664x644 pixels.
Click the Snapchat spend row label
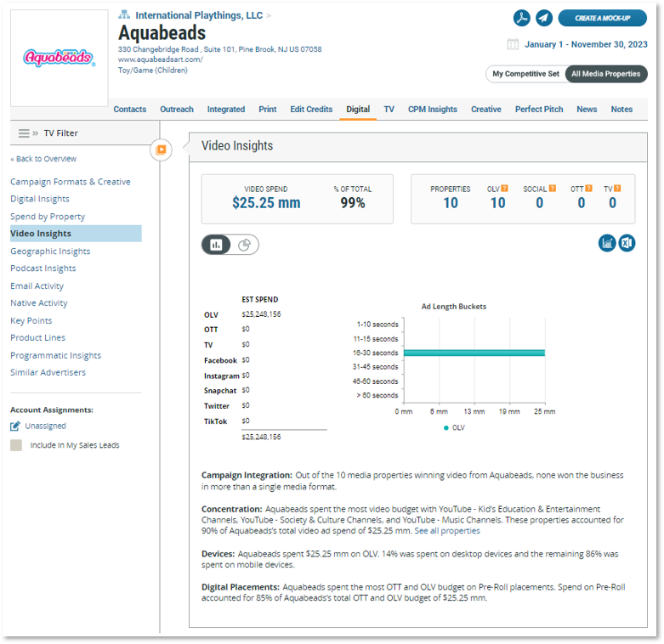(x=220, y=391)
